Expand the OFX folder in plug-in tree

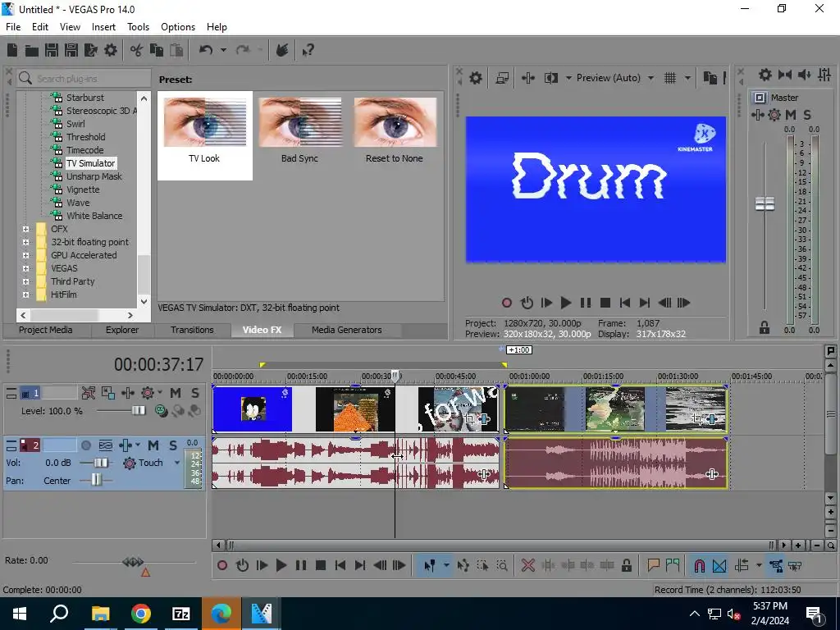pos(25,229)
